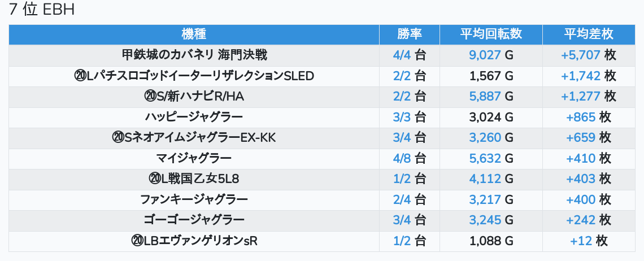Click the +865 difference for ハッピージャグラー
The width and height of the screenshot is (644, 261).
pos(581,117)
